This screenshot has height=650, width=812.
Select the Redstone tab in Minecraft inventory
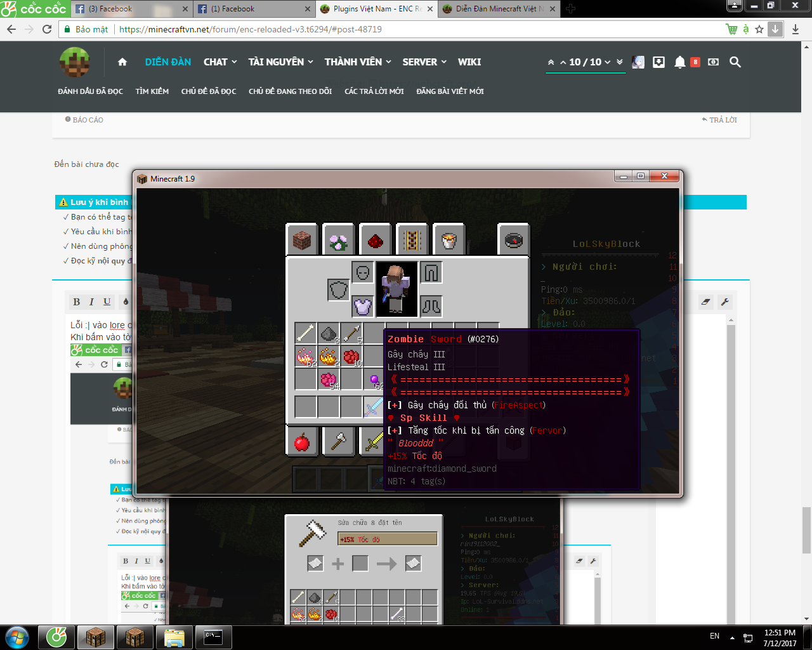pyautogui.click(x=376, y=241)
